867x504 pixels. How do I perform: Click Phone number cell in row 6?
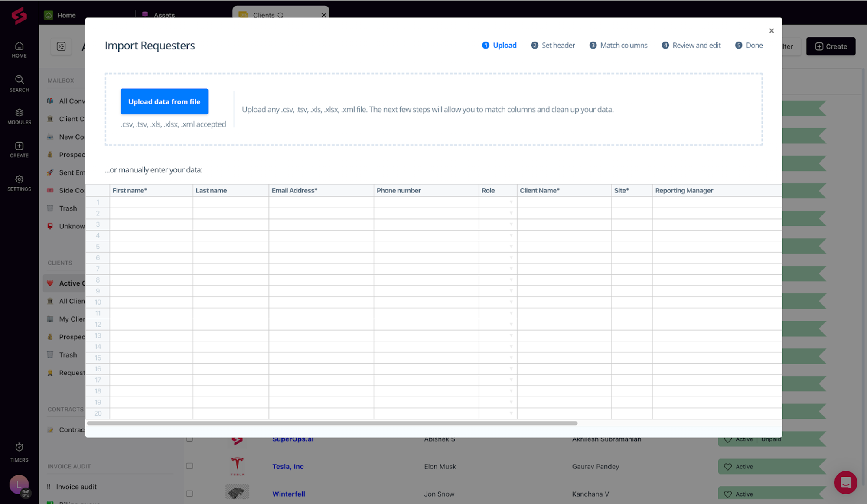pyautogui.click(x=426, y=258)
